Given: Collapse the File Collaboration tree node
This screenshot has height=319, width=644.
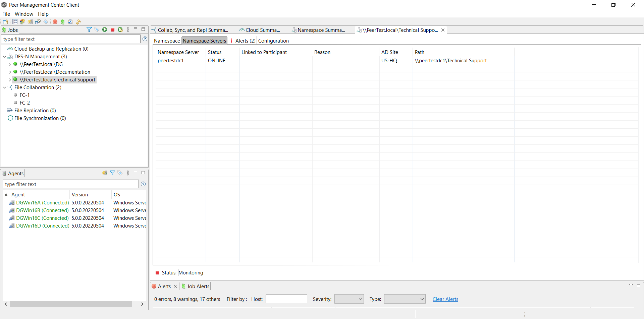Looking at the screenshot, I should tap(5, 87).
